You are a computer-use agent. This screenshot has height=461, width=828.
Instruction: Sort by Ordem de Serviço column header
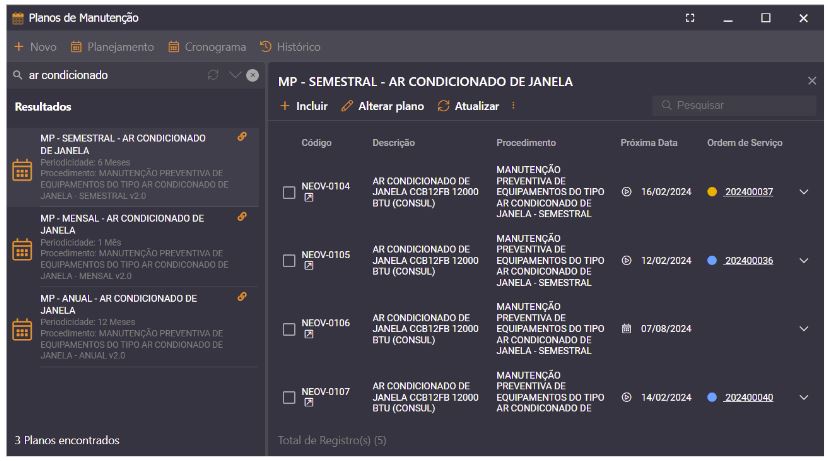tap(745, 143)
